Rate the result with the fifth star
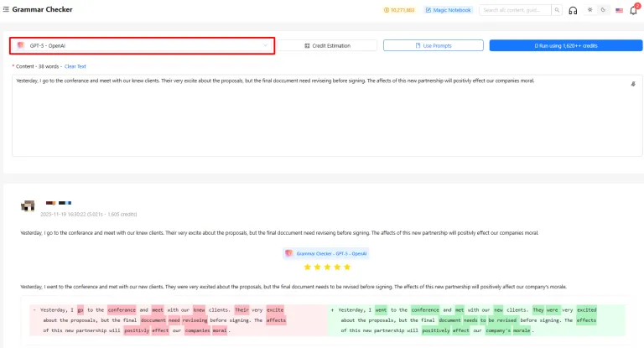Viewport: 644px width, 348px height. (x=347, y=267)
